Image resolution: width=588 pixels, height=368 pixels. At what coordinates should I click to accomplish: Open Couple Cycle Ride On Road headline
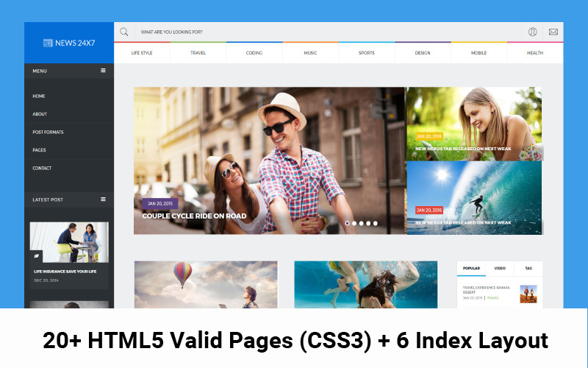[x=194, y=216]
